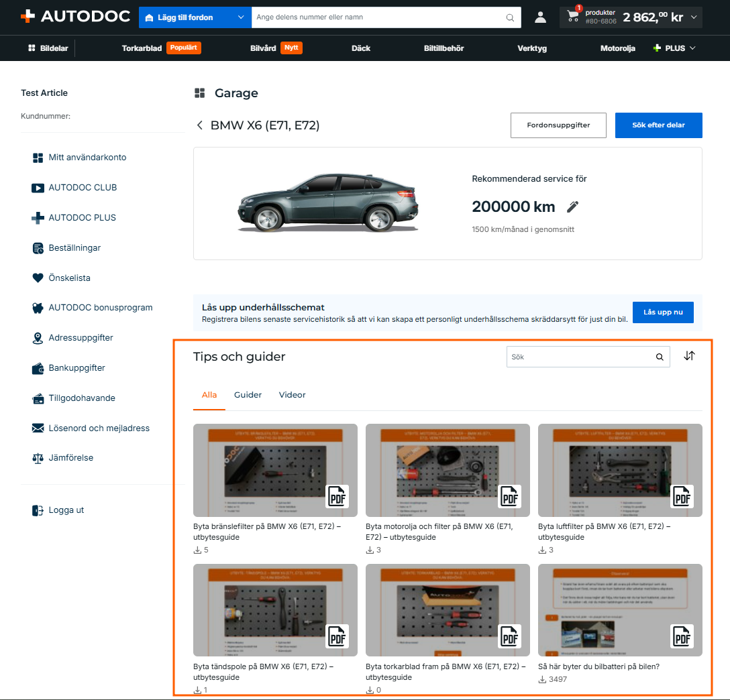Screen dimensions: 730x700
Task: Click PDF icon on bilbatteri guide
Action: (682, 636)
